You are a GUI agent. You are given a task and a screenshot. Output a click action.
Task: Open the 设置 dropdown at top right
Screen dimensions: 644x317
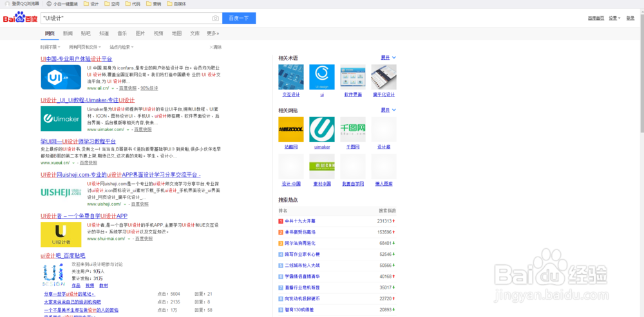[614, 18]
